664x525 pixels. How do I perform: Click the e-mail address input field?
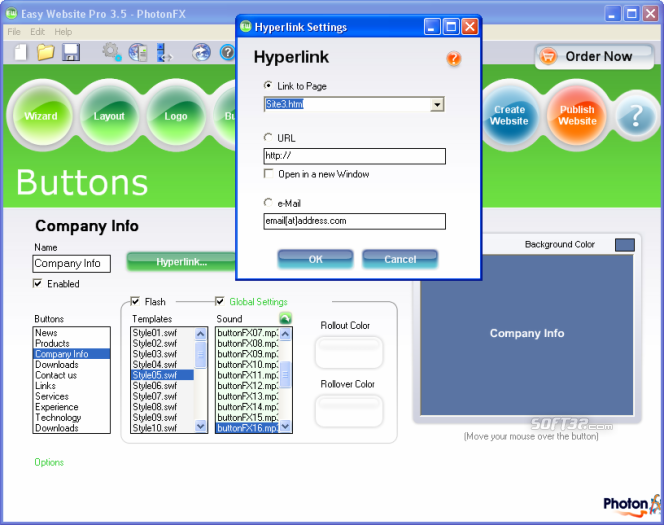354,221
